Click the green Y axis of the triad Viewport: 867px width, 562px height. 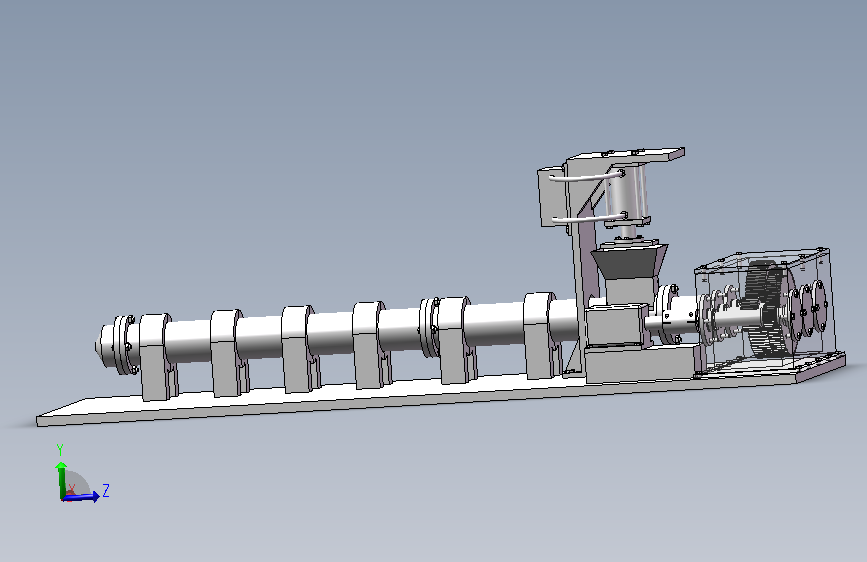click(x=61, y=479)
